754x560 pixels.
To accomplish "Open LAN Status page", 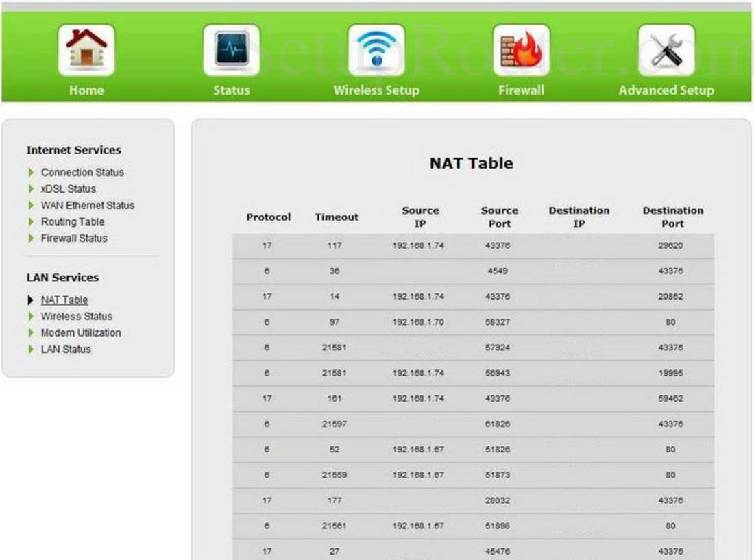I will [x=66, y=349].
